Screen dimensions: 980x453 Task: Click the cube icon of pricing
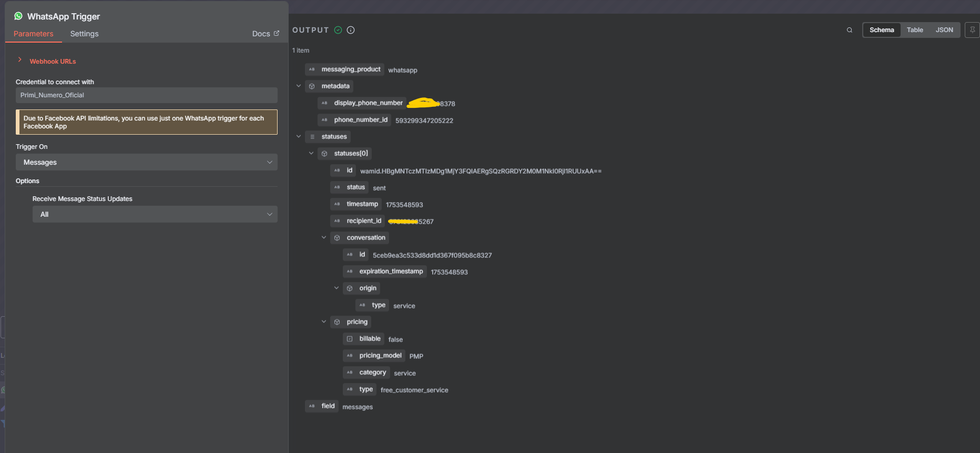click(337, 322)
